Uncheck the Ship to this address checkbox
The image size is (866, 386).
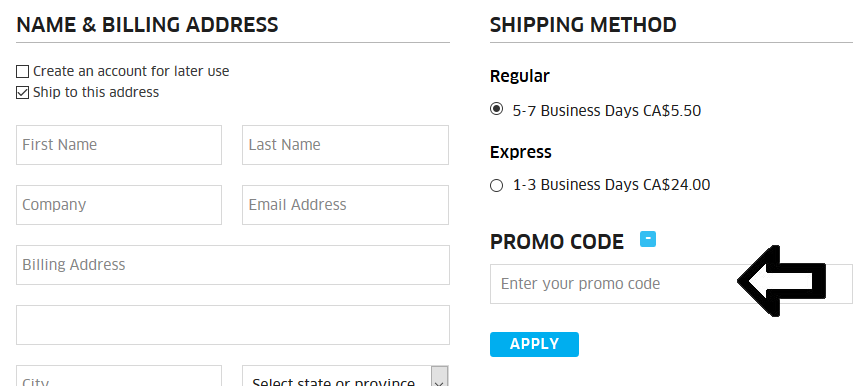point(23,93)
